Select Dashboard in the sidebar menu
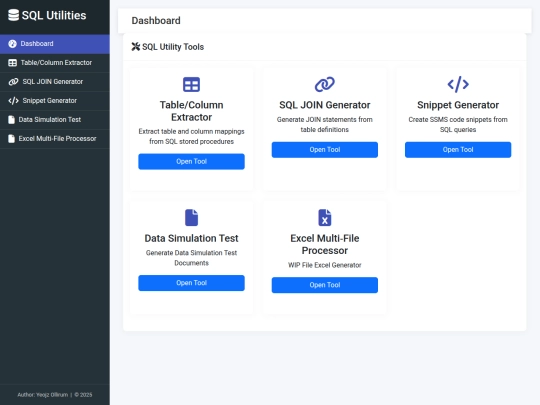Screen dimensions: 540x405 coord(55,44)
